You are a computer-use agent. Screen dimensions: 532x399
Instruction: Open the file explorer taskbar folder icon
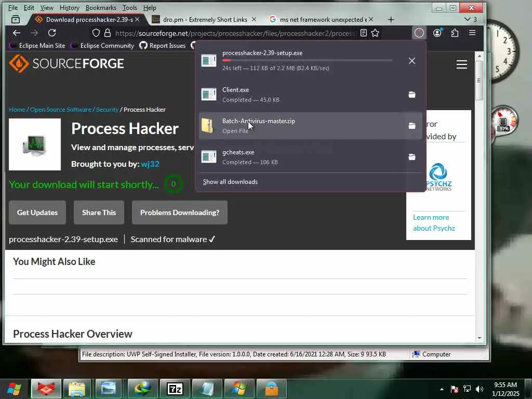pyautogui.click(x=77, y=389)
